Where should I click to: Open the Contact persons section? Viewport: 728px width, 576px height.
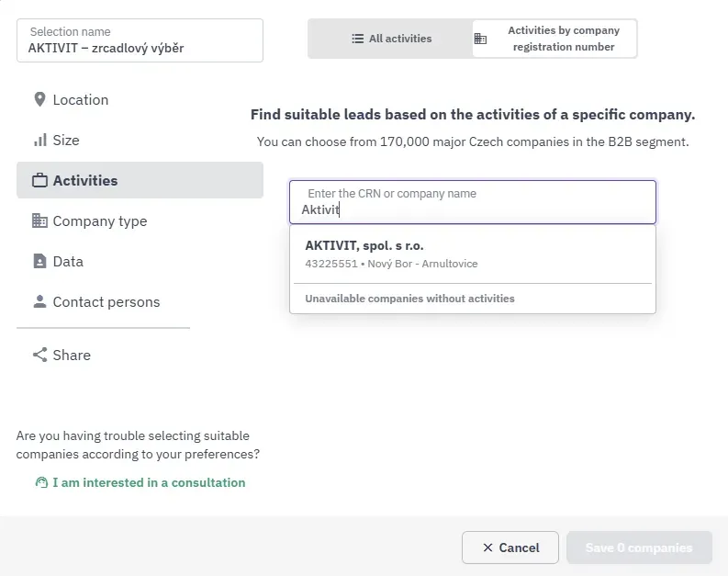(x=140, y=301)
